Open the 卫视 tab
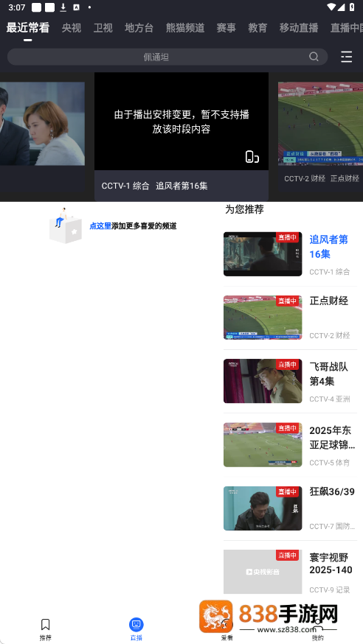 (103, 28)
